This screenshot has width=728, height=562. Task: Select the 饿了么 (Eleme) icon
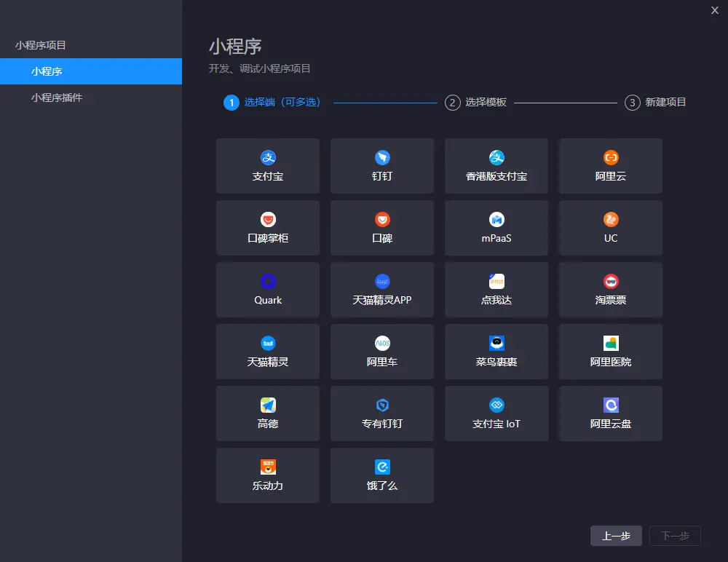pyautogui.click(x=381, y=475)
